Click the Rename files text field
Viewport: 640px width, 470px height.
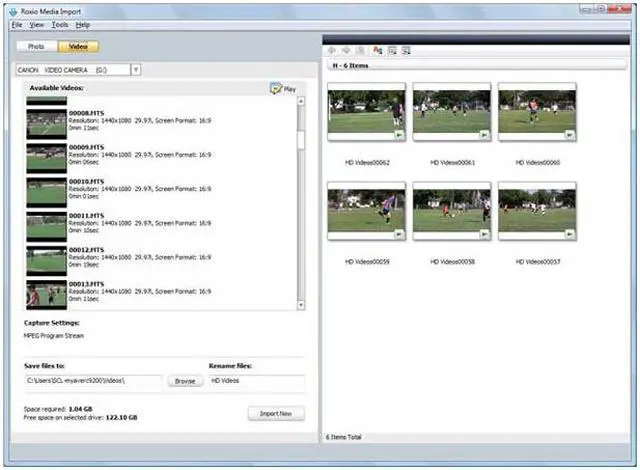coord(256,381)
